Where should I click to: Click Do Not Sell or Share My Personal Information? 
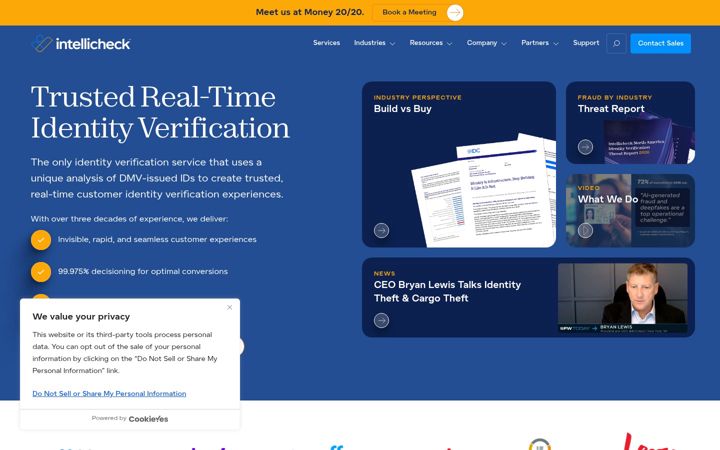point(109,394)
